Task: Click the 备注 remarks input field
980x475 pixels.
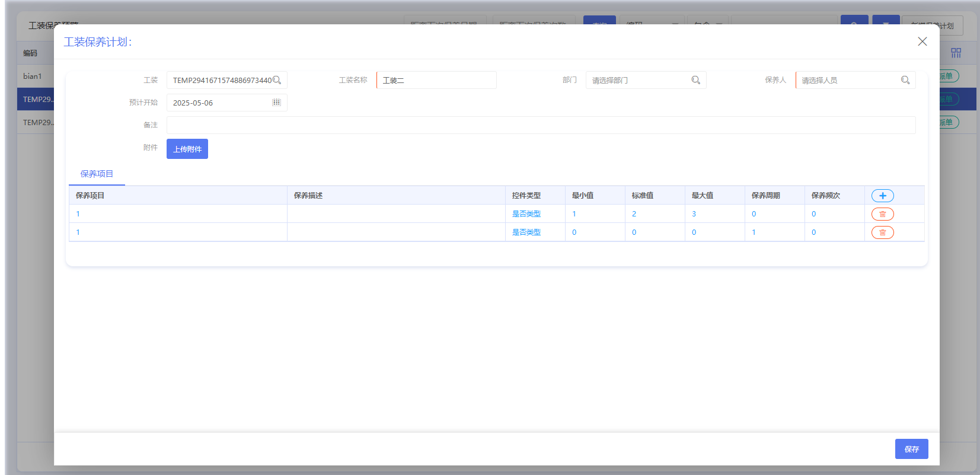Action: click(x=541, y=125)
